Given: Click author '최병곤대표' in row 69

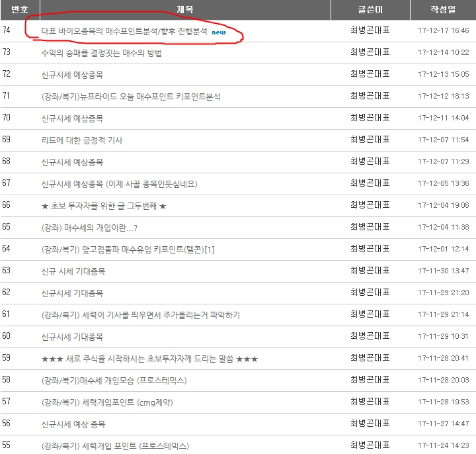Looking at the screenshot, I should 370,140.
